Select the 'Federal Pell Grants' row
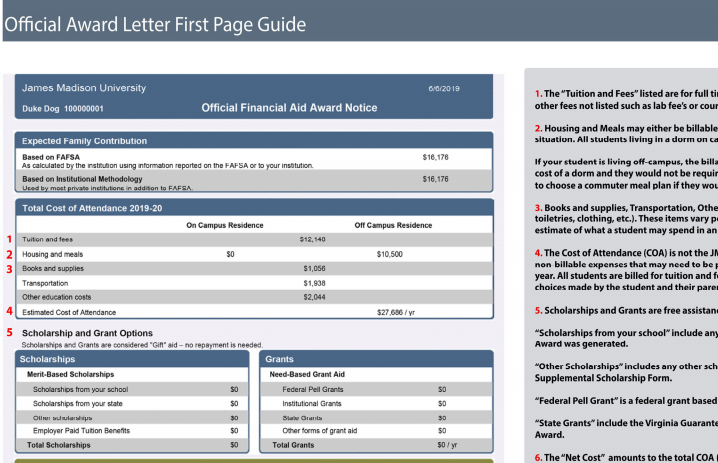The image size is (718, 463). tap(376, 389)
